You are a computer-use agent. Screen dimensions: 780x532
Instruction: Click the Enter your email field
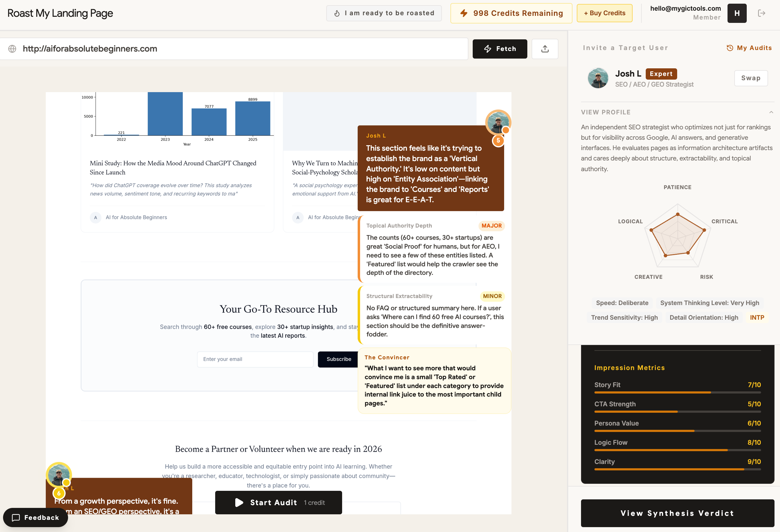(255, 359)
